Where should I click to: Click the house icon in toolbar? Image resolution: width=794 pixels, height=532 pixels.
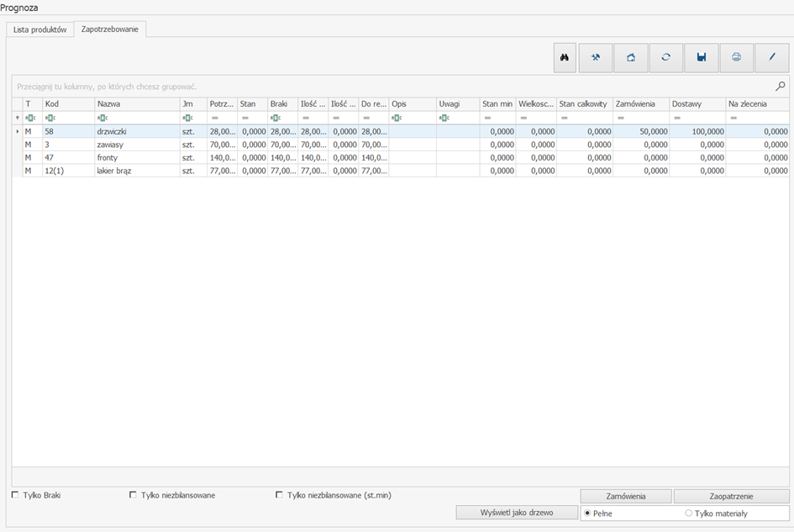(630, 58)
